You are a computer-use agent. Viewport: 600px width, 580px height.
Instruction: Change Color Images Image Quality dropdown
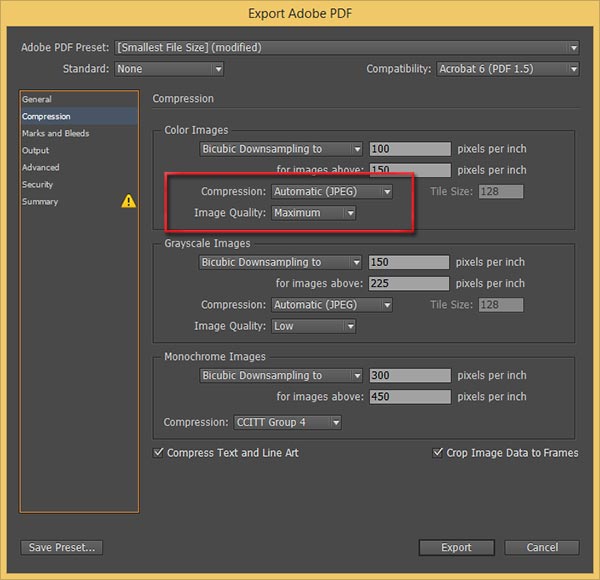313,213
